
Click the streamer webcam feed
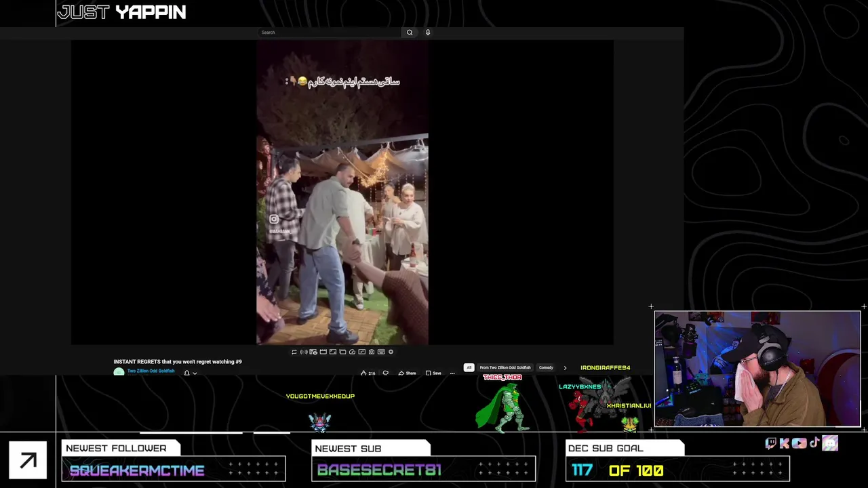(757, 369)
